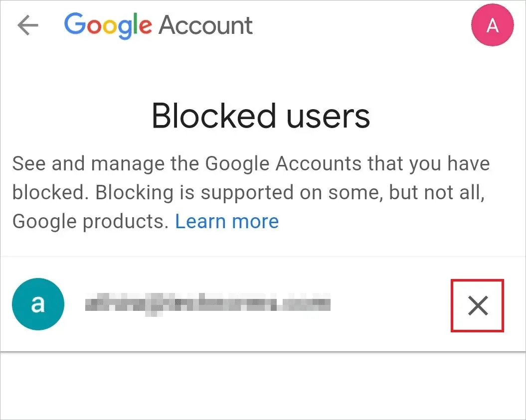Viewport: 526px width, 420px height.
Task: Navigate to previous page via back arrow
Action: tap(28, 25)
